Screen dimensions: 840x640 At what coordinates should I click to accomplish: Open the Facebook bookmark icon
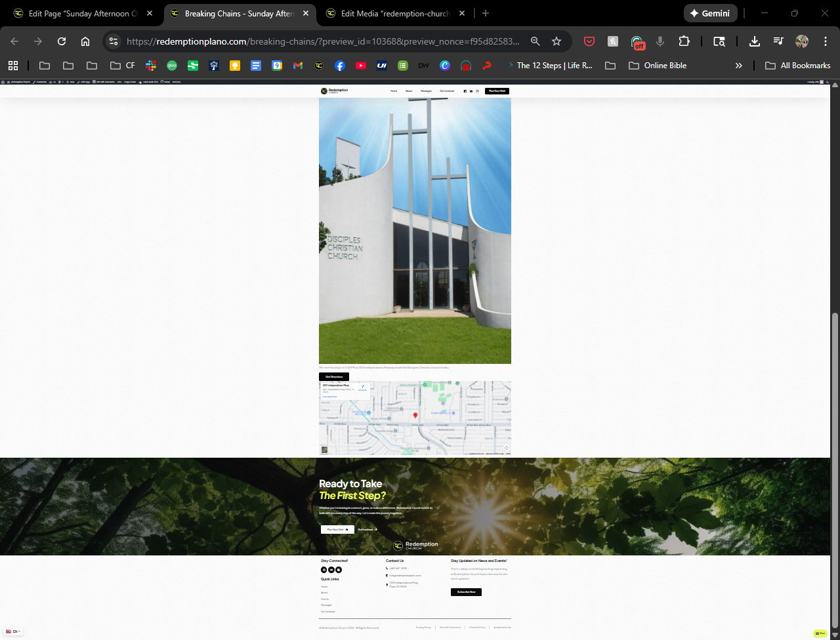point(339,66)
